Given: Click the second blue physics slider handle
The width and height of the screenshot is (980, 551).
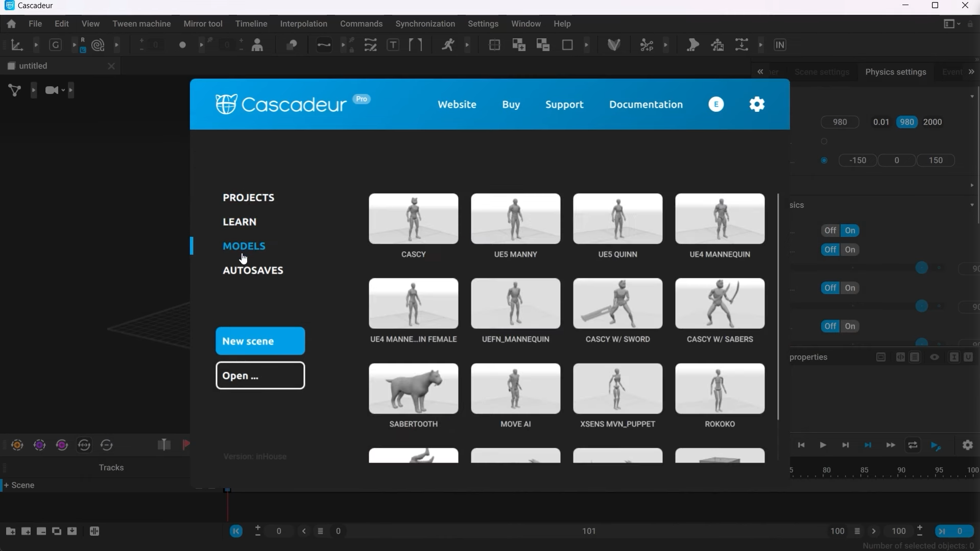Looking at the screenshot, I should pos(921,306).
